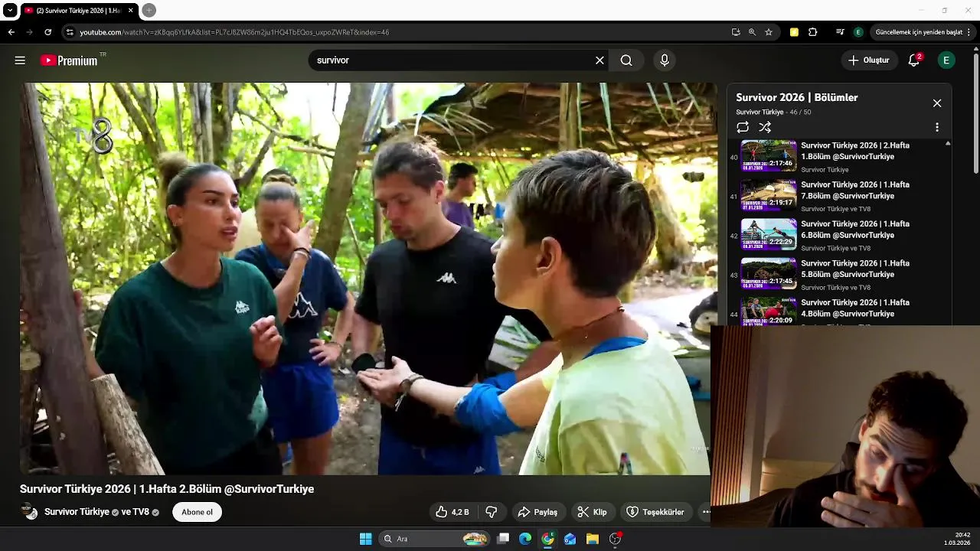Screen dimensions: 980x551
Task: Clear the search box with X
Action: click(599, 60)
